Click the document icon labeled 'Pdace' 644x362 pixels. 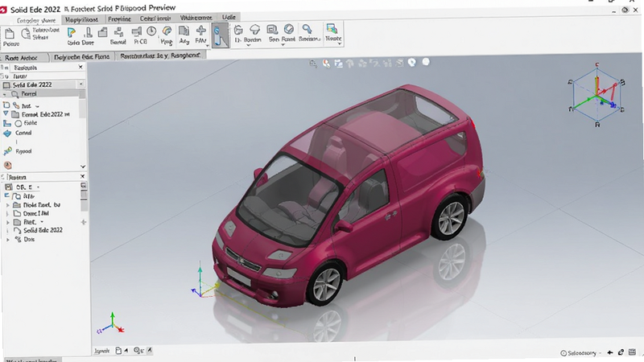pyautogui.click(x=10, y=34)
